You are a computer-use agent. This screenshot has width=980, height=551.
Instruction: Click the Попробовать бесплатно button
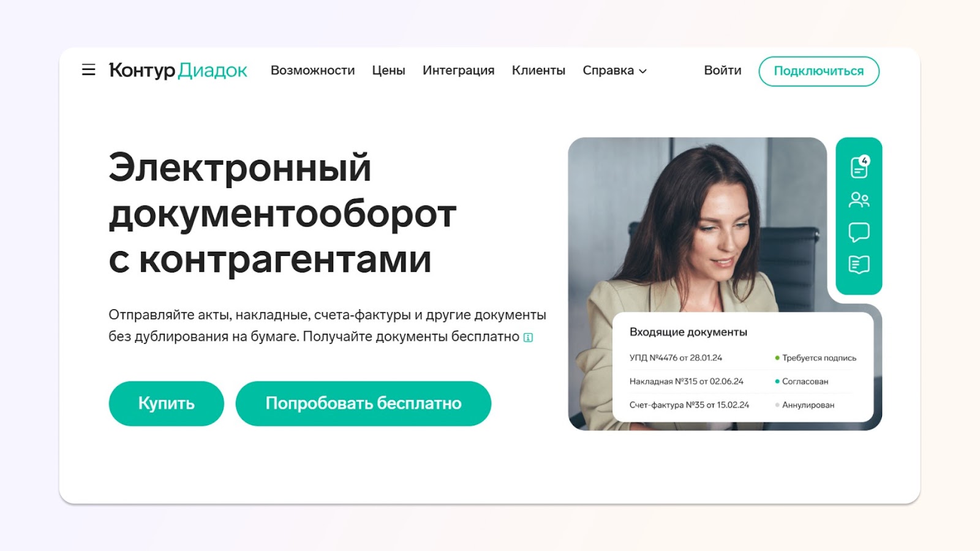363,403
